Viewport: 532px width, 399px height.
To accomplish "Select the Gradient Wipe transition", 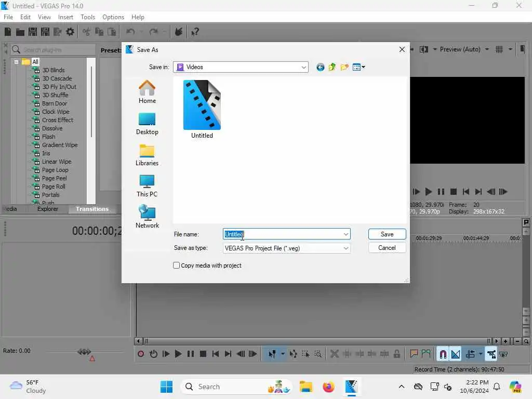I will [60, 145].
